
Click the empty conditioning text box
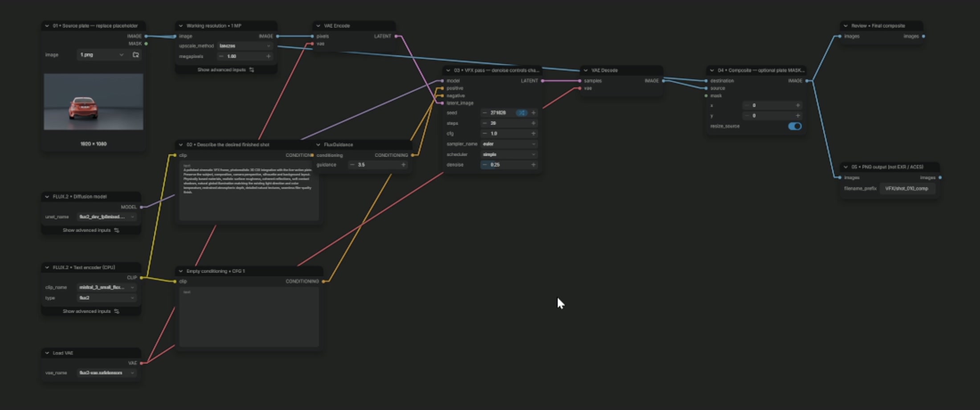point(249,317)
